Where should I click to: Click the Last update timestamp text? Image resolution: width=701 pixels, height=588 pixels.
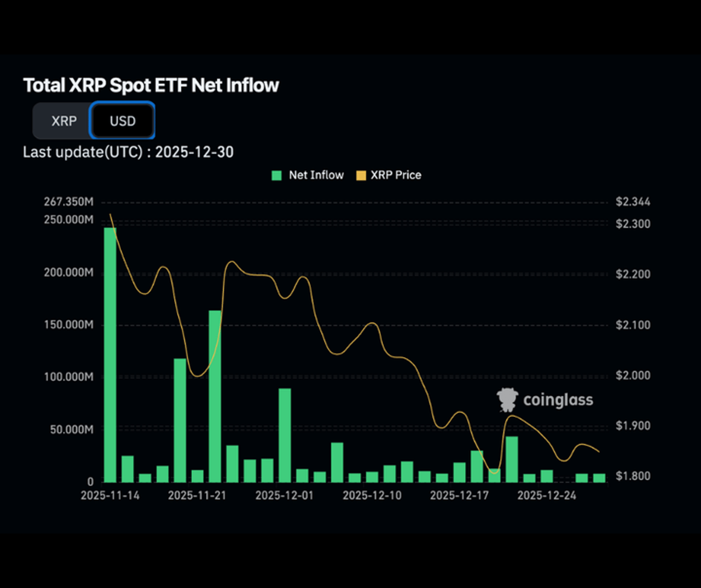tap(127, 152)
